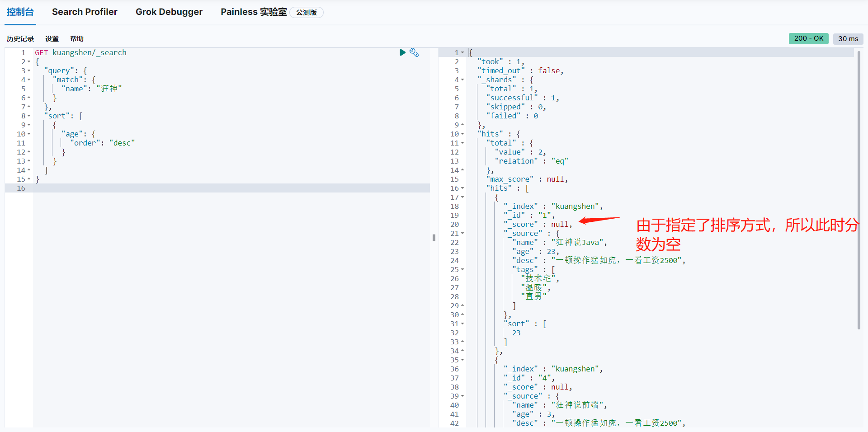Click the "took" : 1 response line
868x432 pixels.
pyautogui.click(x=501, y=61)
